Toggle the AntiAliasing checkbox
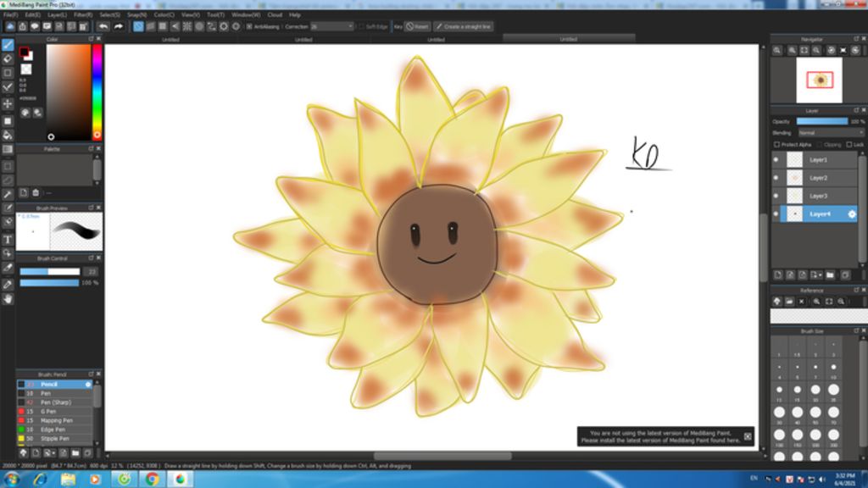Image resolution: width=868 pixels, height=488 pixels. 249,26
